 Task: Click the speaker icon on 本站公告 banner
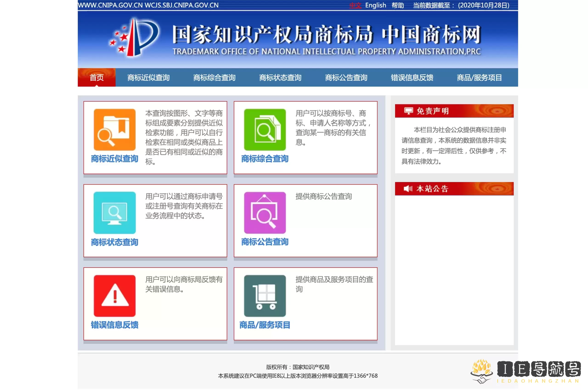[408, 188]
